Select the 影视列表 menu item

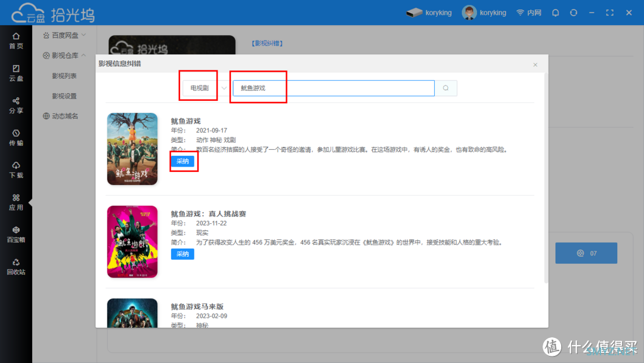64,76
